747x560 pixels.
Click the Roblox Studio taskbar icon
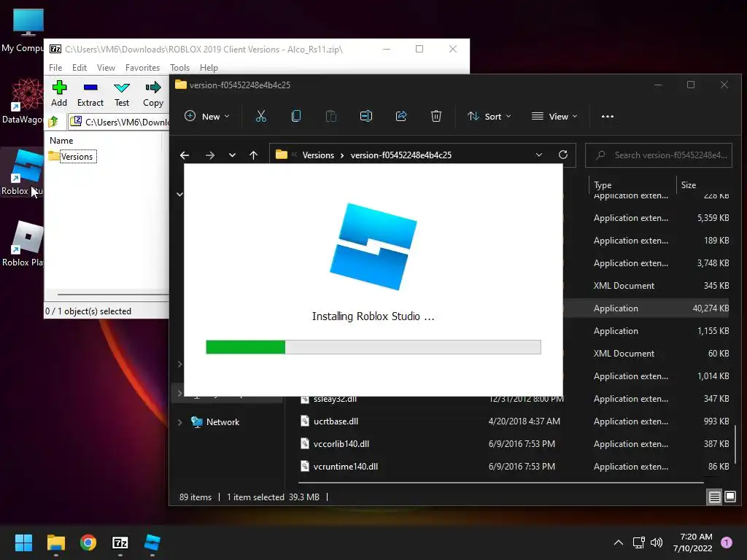pyautogui.click(x=152, y=542)
